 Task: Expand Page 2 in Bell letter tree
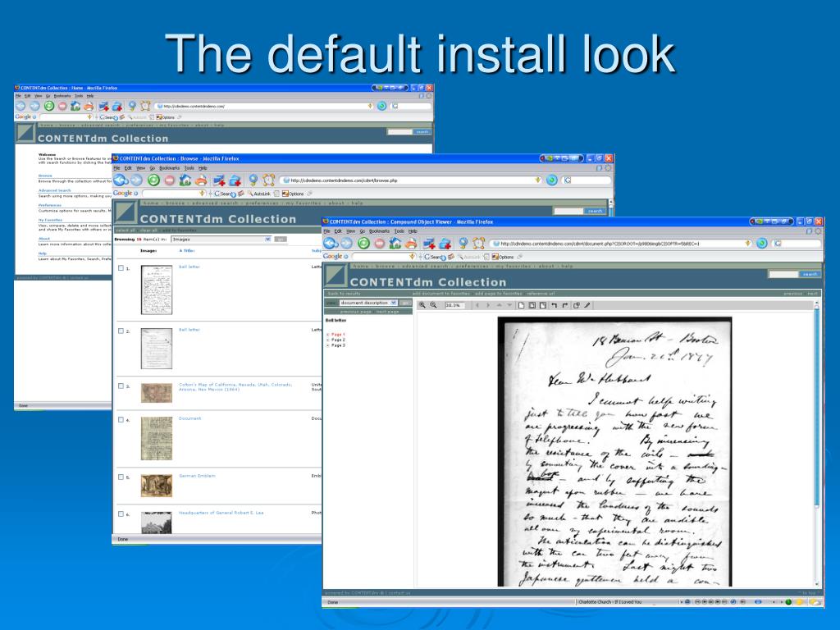tap(328, 340)
